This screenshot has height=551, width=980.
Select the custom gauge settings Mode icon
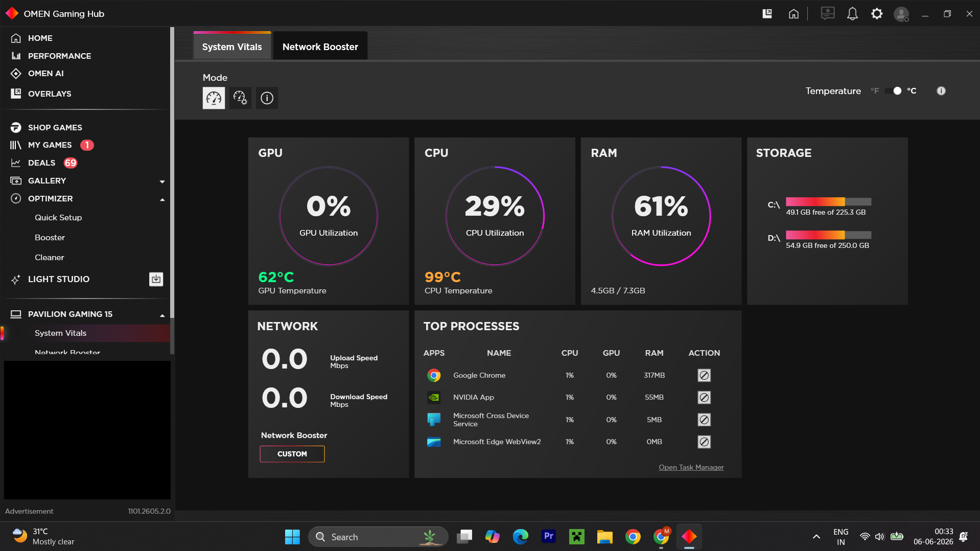[x=240, y=98]
